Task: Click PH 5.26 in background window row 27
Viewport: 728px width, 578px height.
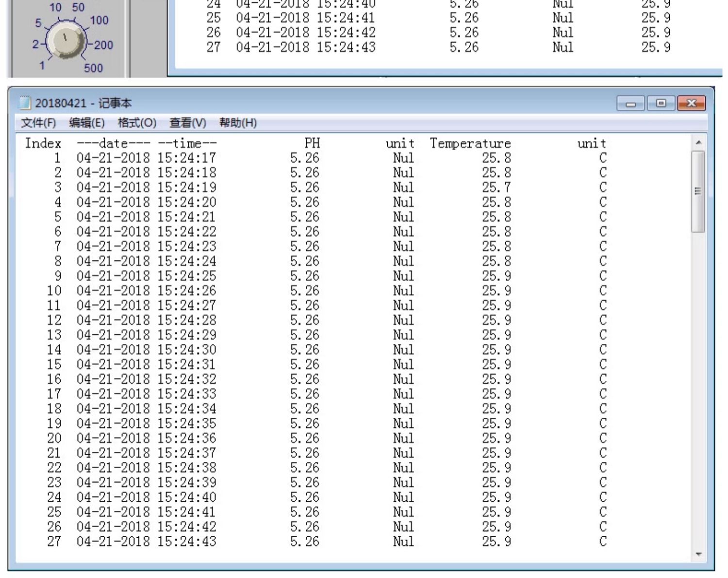Action: [464, 47]
